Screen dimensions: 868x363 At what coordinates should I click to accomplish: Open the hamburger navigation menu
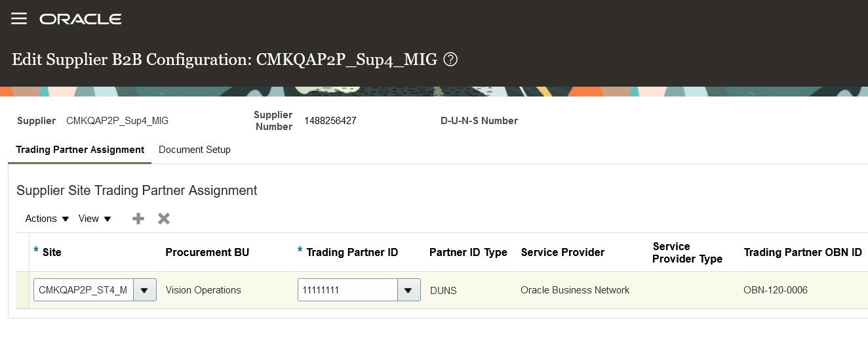tap(19, 19)
